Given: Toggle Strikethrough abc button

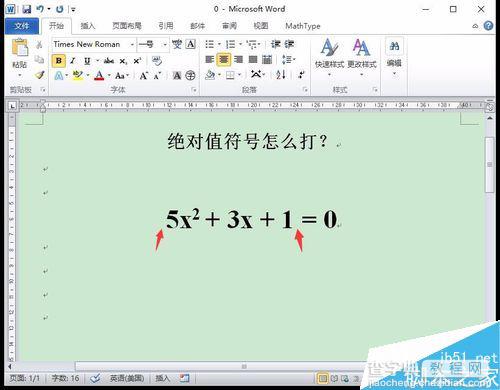Looking at the screenshot, I should point(109,61).
